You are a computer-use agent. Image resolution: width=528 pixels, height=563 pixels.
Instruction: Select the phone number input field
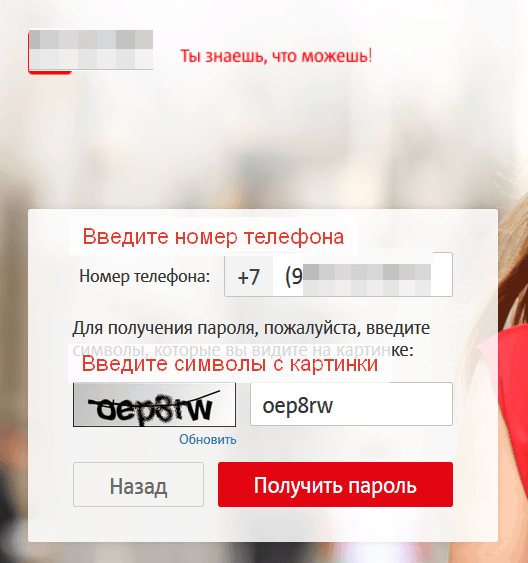[x=363, y=275]
